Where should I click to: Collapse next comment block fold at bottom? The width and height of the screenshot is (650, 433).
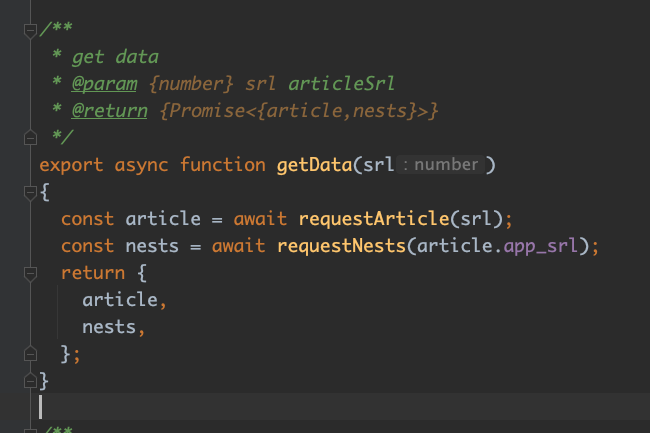[x=30, y=430]
